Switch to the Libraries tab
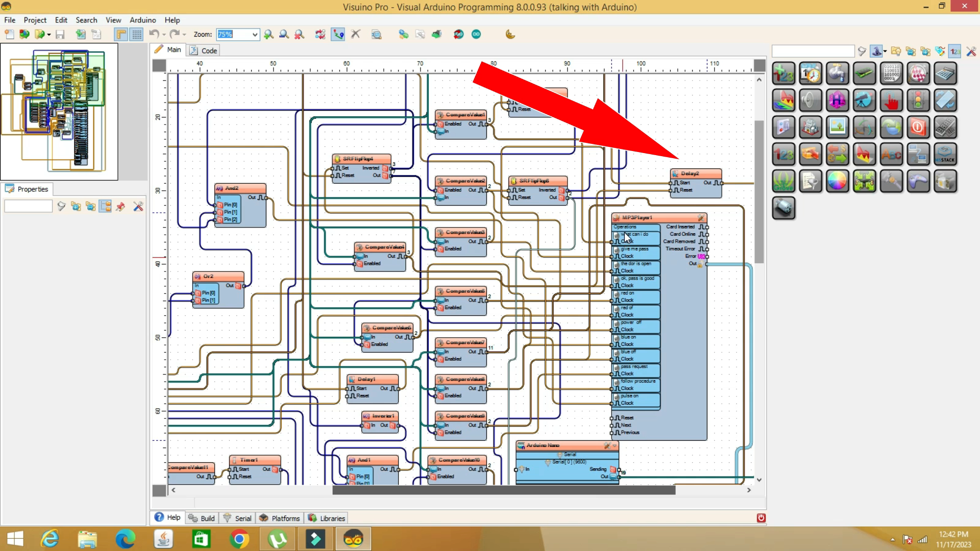 tap(327, 518)
